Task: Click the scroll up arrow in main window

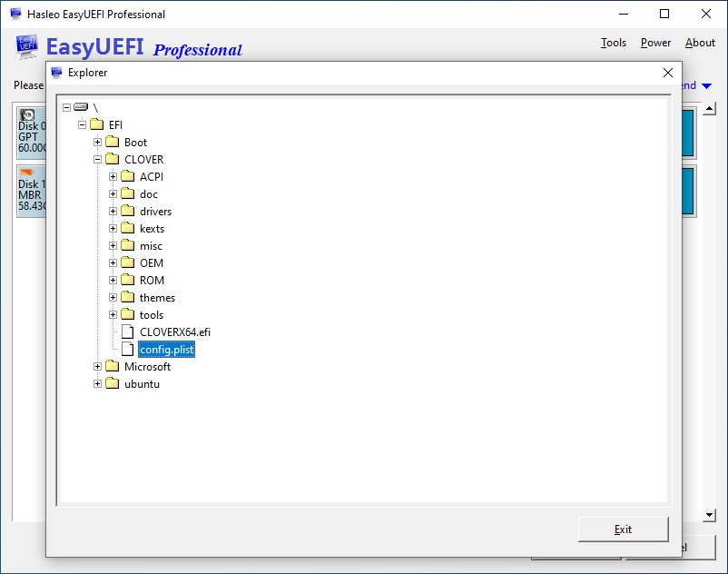Action: point(709,109)
